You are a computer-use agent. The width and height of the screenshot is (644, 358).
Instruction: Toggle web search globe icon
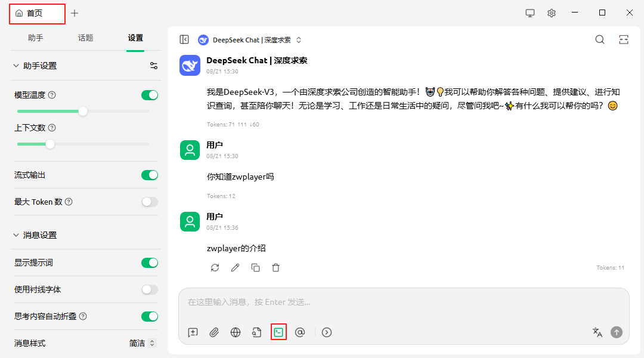point(236,332)
